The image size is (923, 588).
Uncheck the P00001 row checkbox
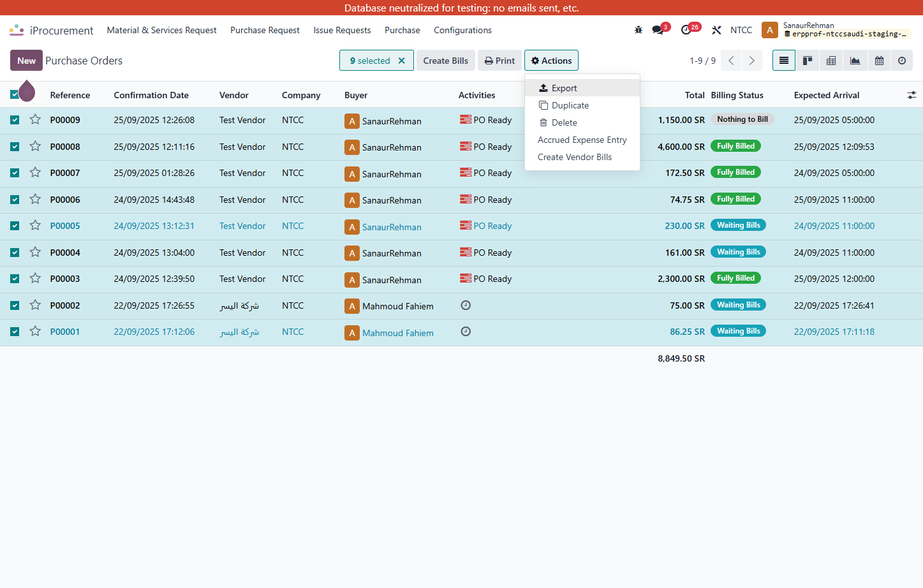(x=15, y=332)
